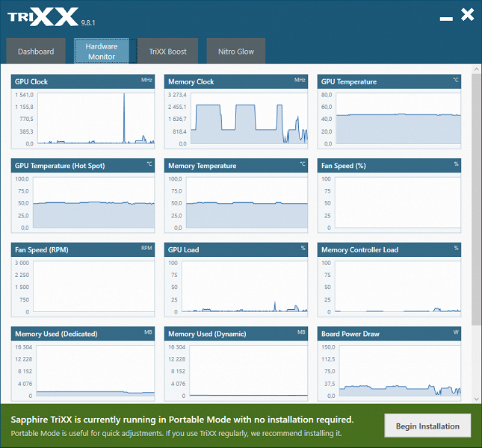Click the TriXX logo in header
This screenshot has width=482, height=448.
(43, 17)
